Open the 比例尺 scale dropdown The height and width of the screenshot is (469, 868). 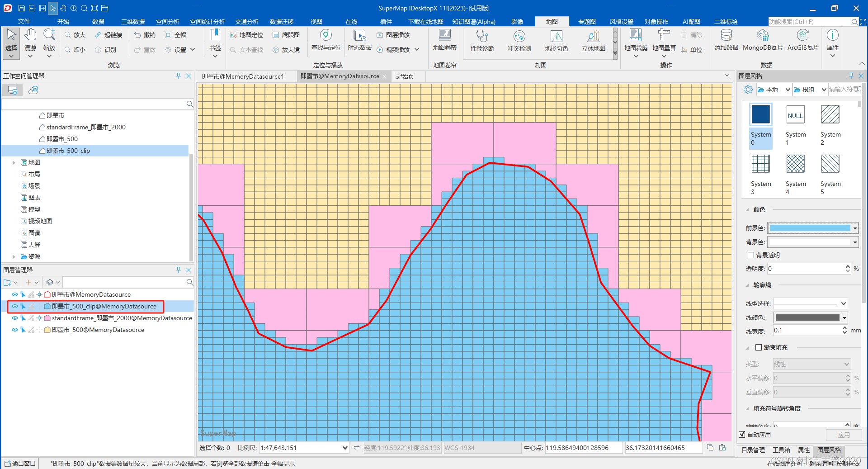345,448
